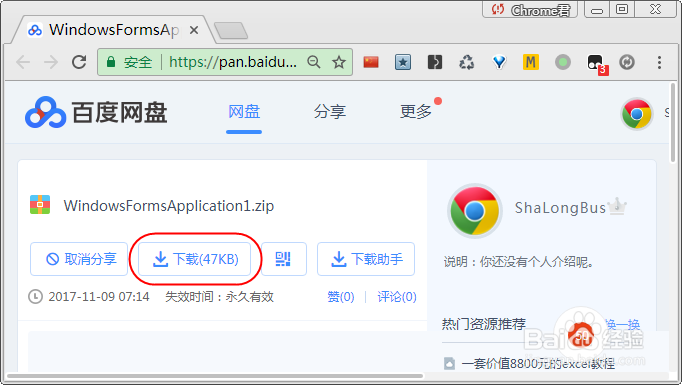This screenshot has height=385, width=682.
Task: Click the zip archive file icon
Action: pos(40,204)
